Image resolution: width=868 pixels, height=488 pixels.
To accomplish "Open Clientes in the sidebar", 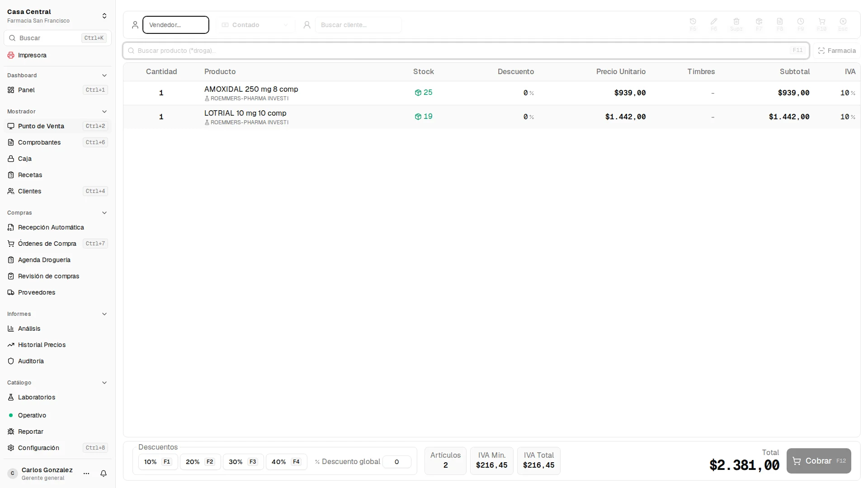I will coord(57,191).
